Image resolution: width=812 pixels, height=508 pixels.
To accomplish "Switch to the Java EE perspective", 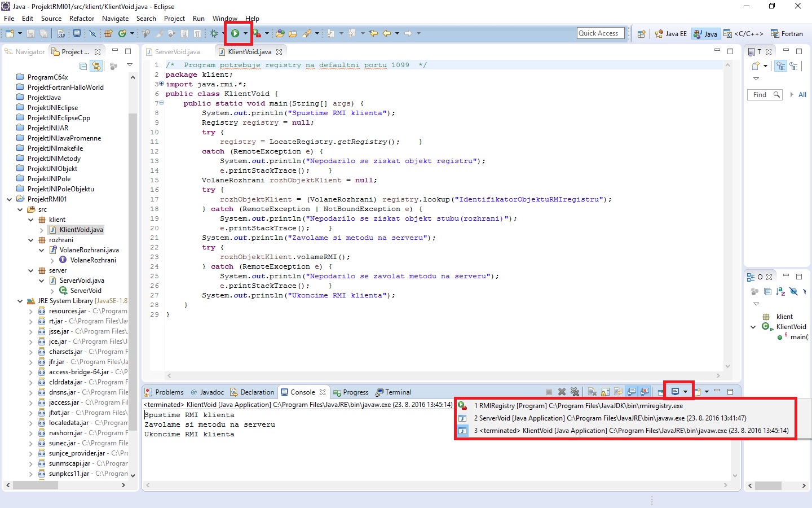I will tap(671, 34).
